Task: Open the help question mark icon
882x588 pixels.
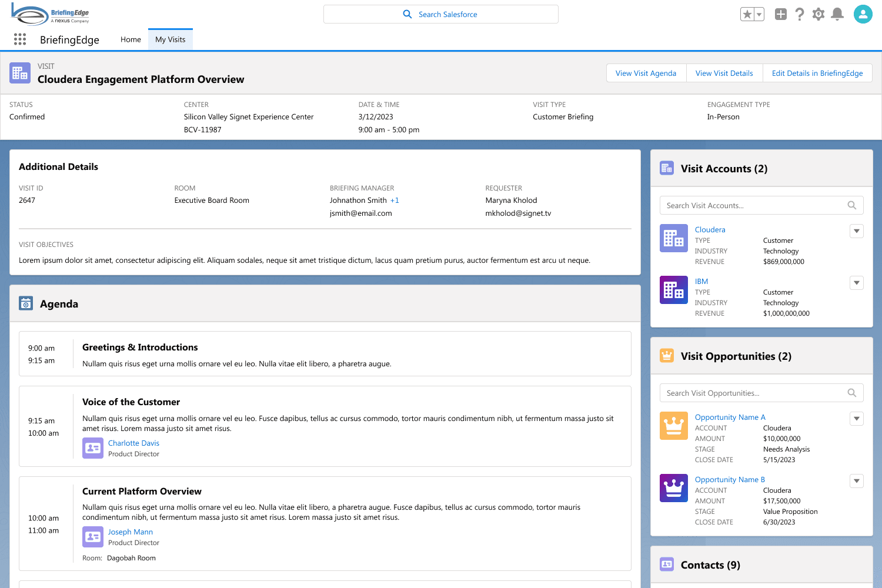Action: click(800, 14)
